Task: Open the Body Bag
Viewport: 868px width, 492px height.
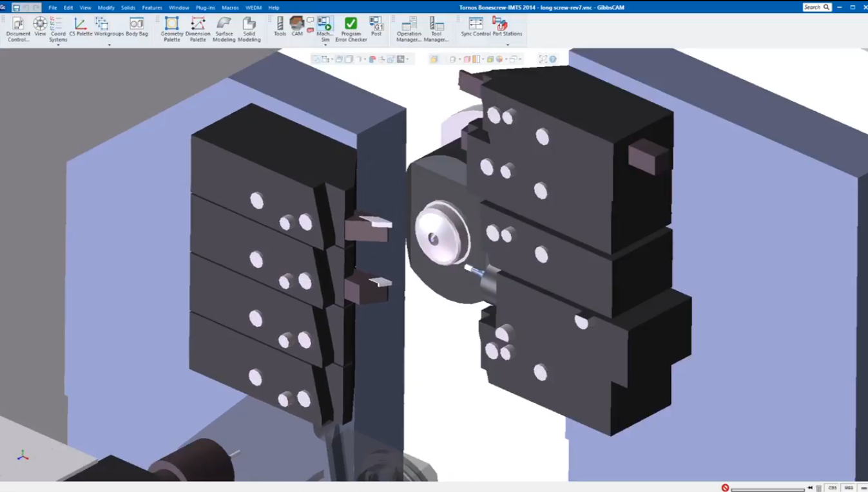Action: [x=137, y=27]
